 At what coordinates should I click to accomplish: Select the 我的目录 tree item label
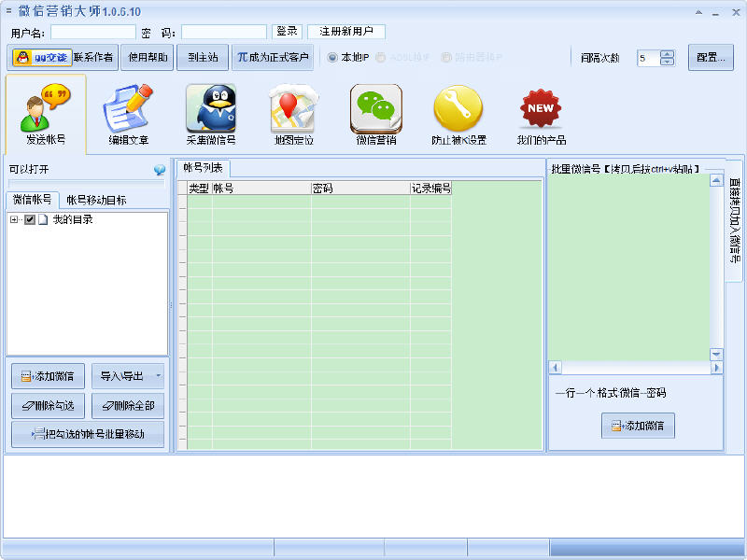(73, 219)
